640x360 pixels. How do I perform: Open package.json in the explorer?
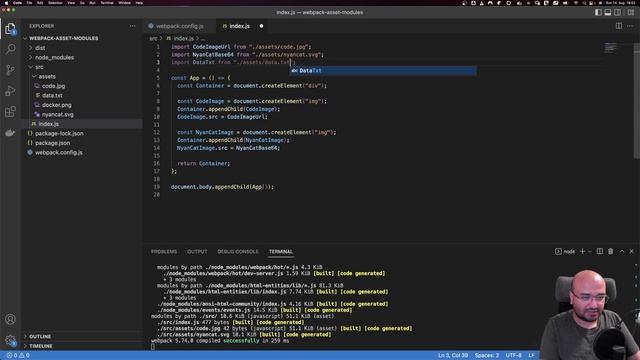click(x=82, y=143)
